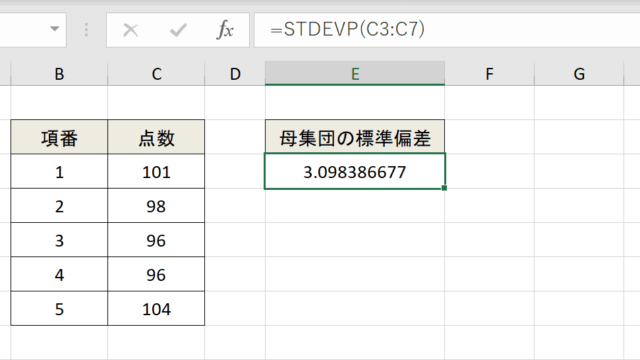This screenshot has height=360, width=640.
Task: Click the 母集団の標準偏差 header cell
Action: [355, 137]
